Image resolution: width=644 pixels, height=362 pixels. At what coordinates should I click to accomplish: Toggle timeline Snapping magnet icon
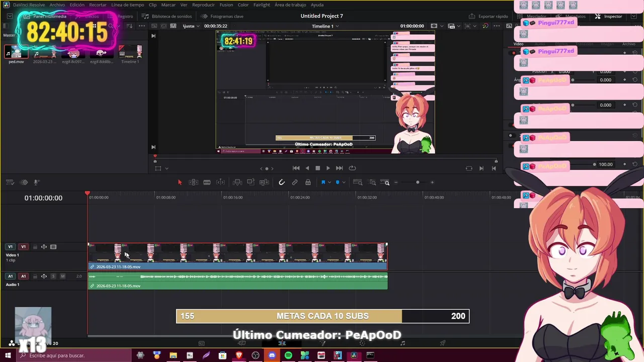[282, 183]
